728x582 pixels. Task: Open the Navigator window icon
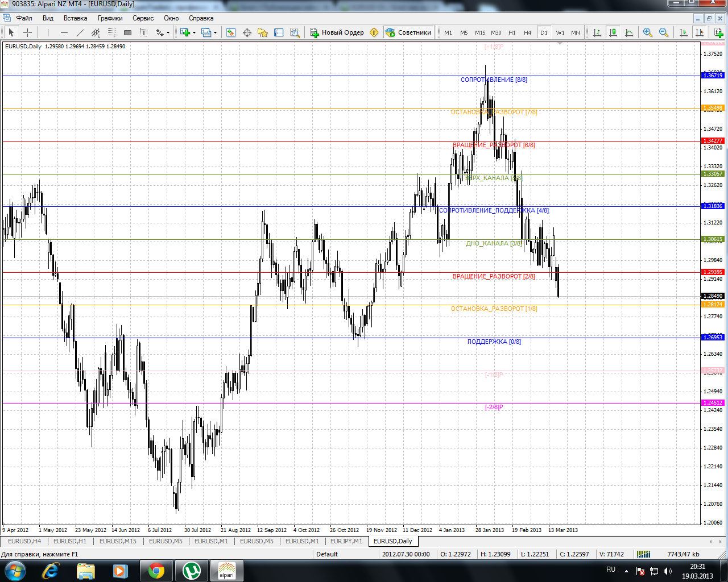pos(263,32)
